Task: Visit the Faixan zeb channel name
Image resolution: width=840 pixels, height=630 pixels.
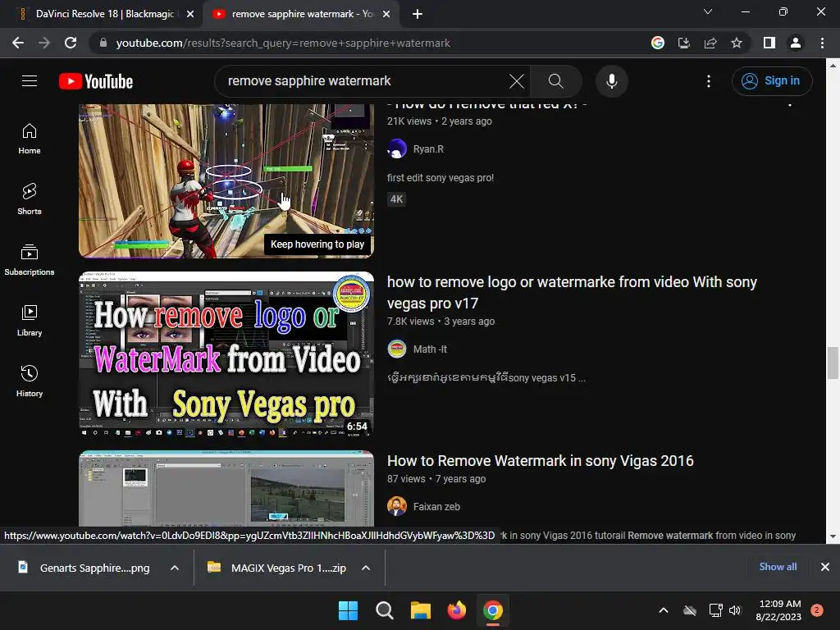Action: coord(436,507)
